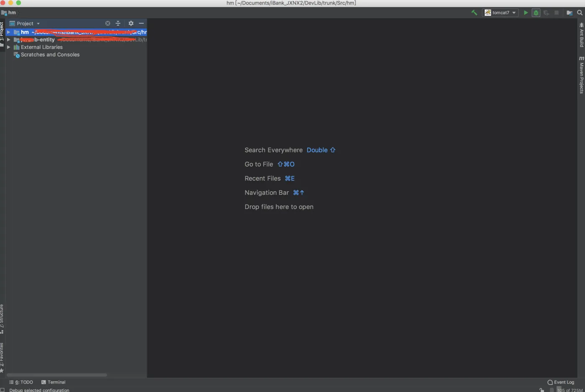
Task: Click the scroll from source target icon
Action: pos(108,23)
